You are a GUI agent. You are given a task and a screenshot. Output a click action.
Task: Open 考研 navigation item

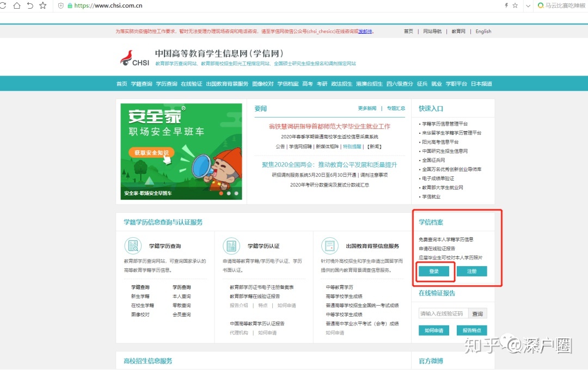(322, 84)
